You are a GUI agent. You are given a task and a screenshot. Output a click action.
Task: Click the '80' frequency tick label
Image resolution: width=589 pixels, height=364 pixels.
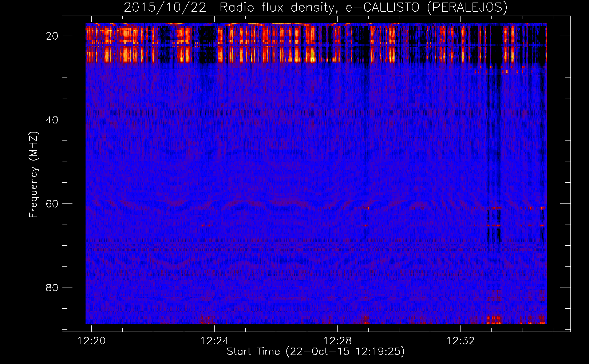52,288
